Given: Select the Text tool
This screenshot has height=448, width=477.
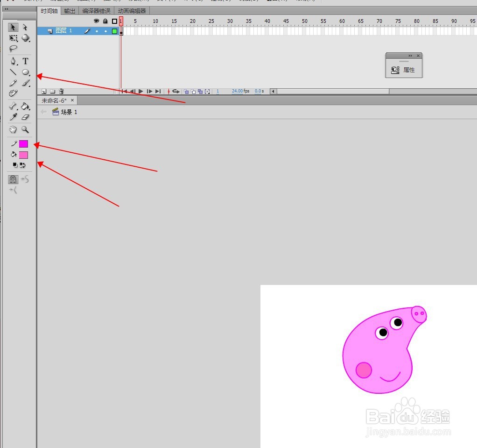Looking at the screenshot, I should pos(26,61).
